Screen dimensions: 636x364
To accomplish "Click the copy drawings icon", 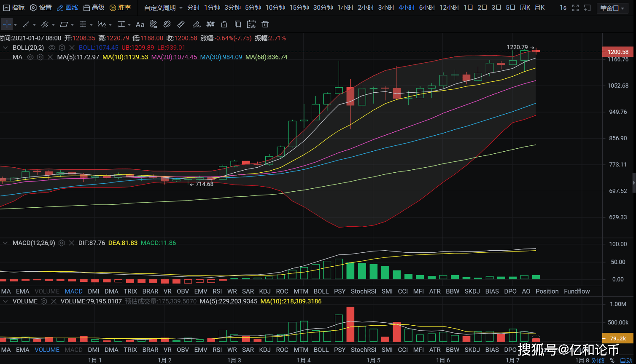I will pos(238,24).
